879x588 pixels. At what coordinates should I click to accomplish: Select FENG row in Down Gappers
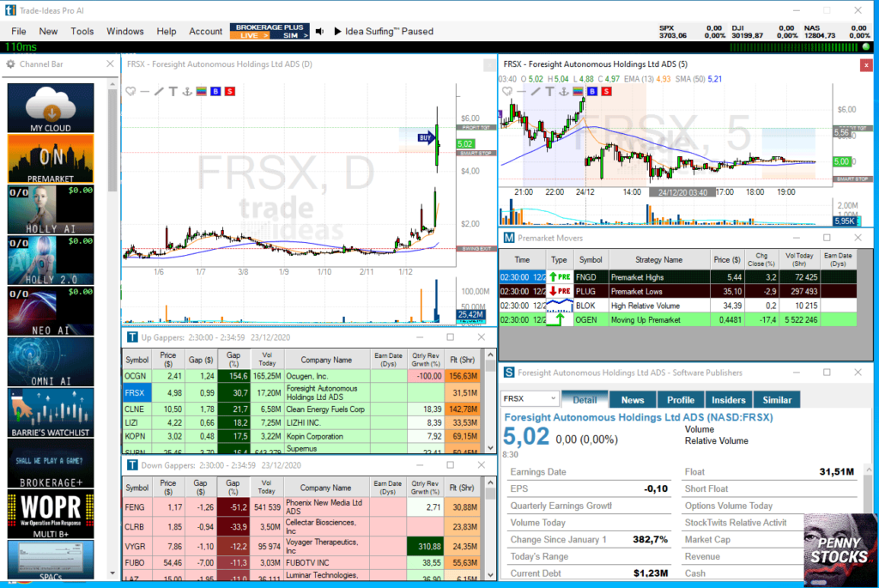(301, 506)
